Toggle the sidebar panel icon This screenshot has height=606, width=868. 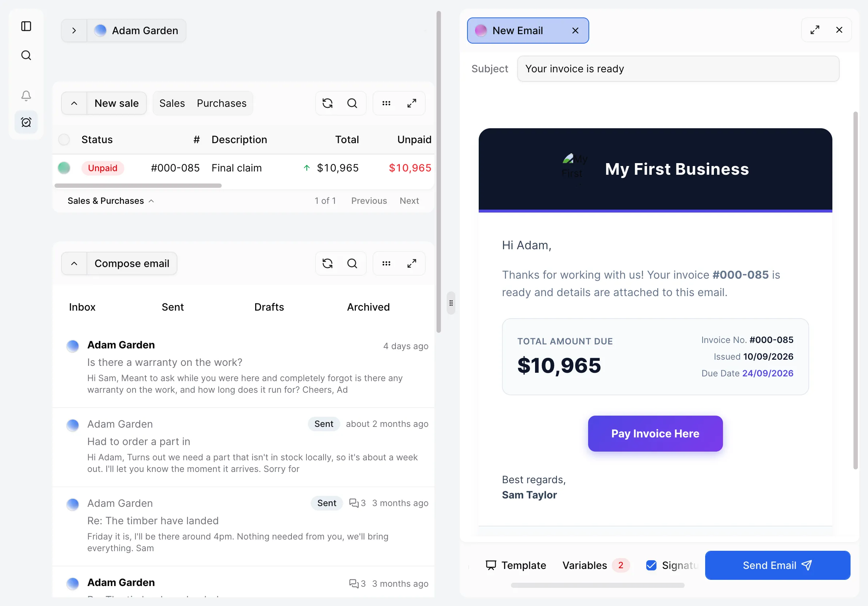click(26, 26)
